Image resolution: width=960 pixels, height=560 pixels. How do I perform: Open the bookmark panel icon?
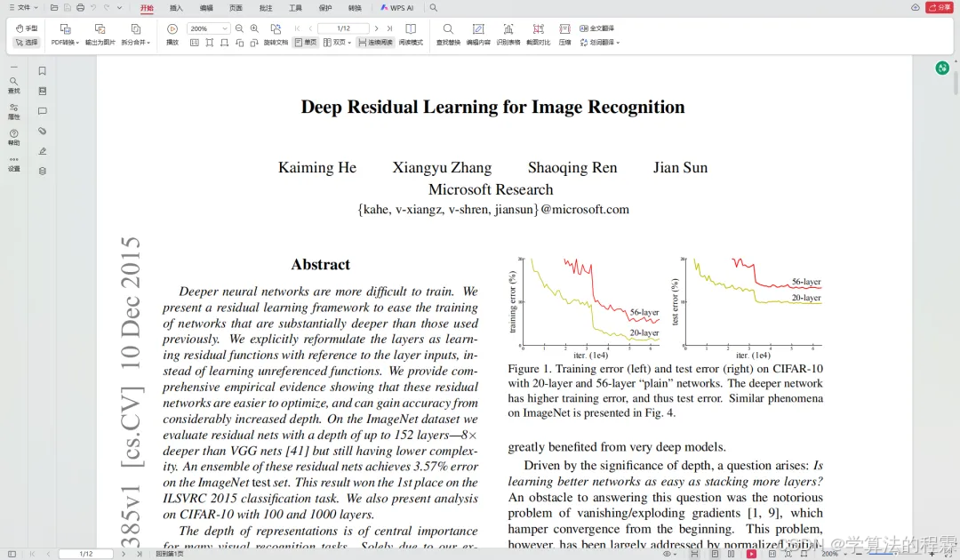(43, 71)
